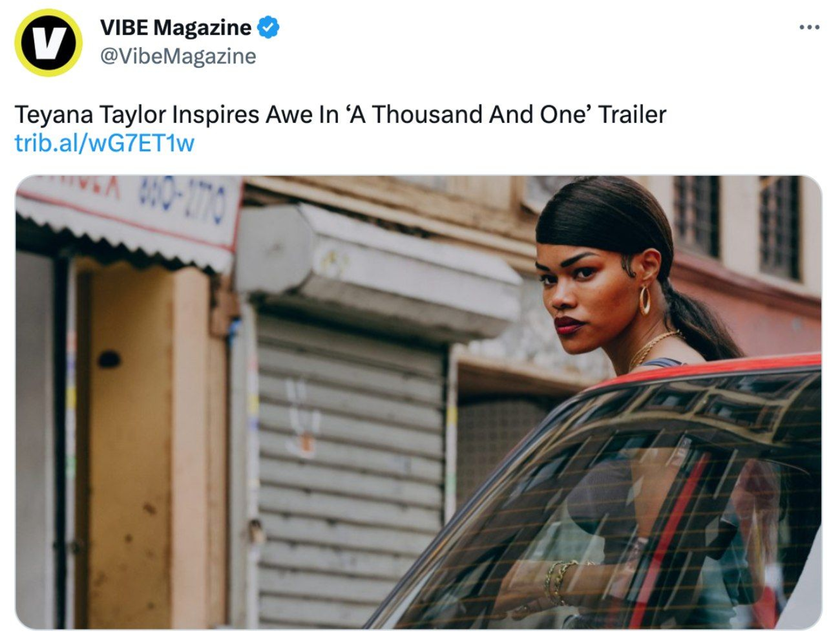The width and height of the screenshot is (840, 640).
Task: Click the gray shutter housing box
Action: (x=377, y=271)
